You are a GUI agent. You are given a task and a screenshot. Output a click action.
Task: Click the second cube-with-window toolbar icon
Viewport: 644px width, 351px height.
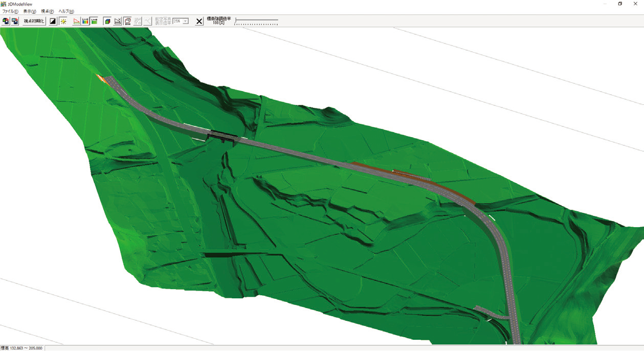coord(15,21)
